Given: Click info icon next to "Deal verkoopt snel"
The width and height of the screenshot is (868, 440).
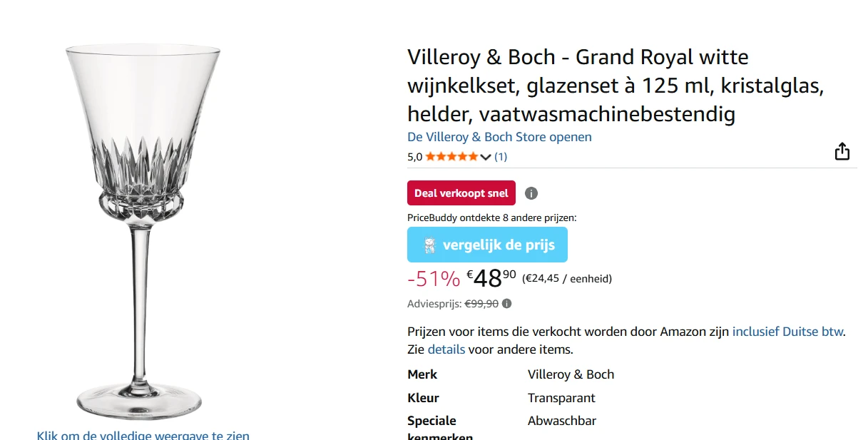Looking at the screenshot, I should (x=531, y=193).
